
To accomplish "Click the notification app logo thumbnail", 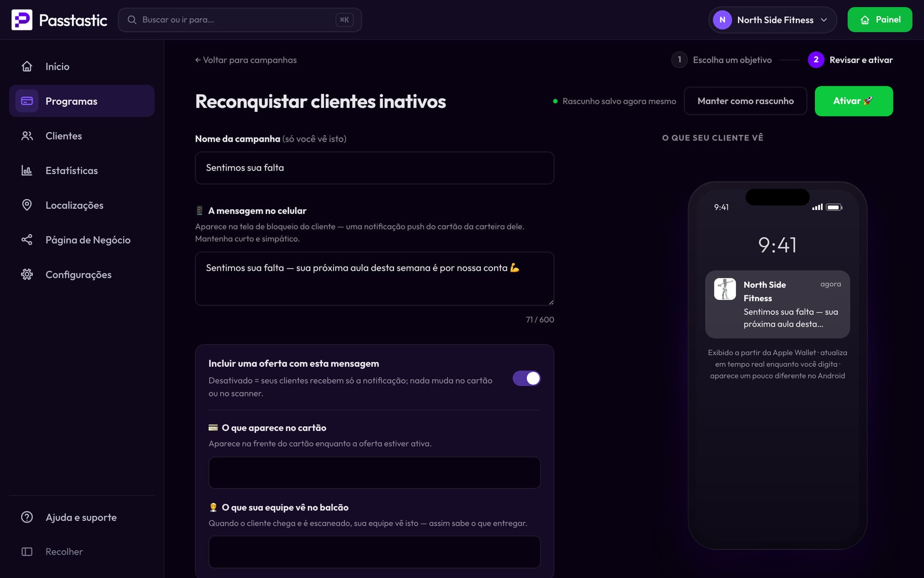I will coord(725,289).
